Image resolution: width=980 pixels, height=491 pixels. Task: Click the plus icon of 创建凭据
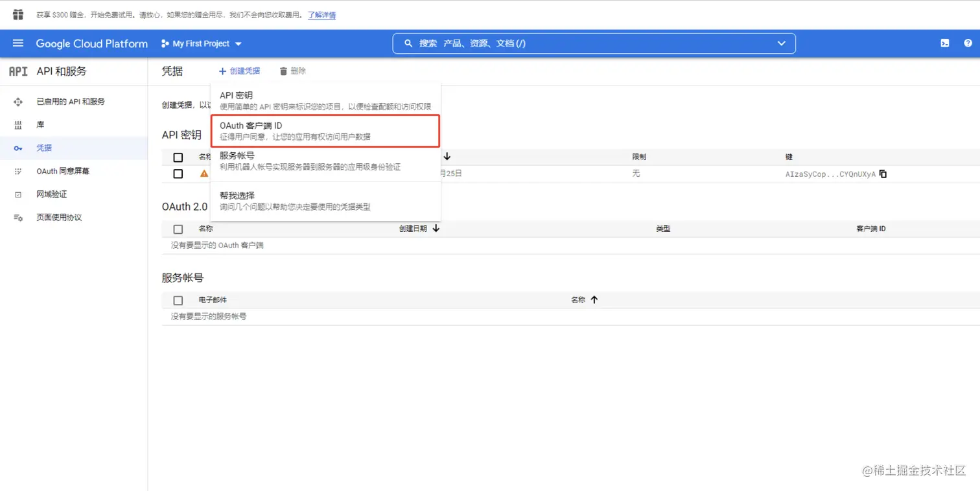coord(222,71)
